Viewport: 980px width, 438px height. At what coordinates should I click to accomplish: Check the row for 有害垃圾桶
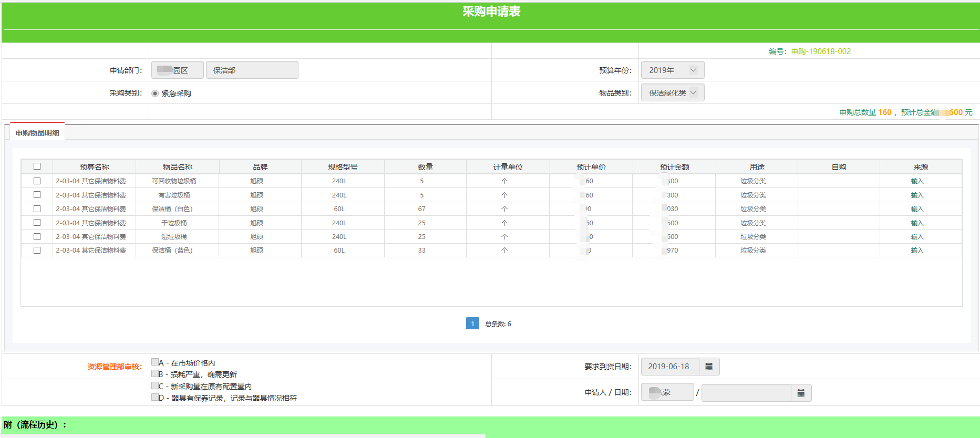[37, 195]
